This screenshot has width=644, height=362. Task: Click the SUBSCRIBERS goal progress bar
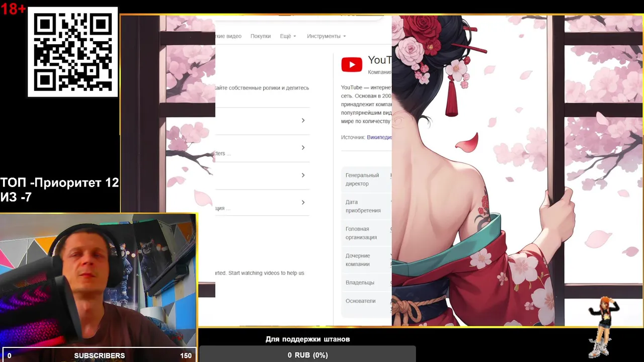[99, 355]
